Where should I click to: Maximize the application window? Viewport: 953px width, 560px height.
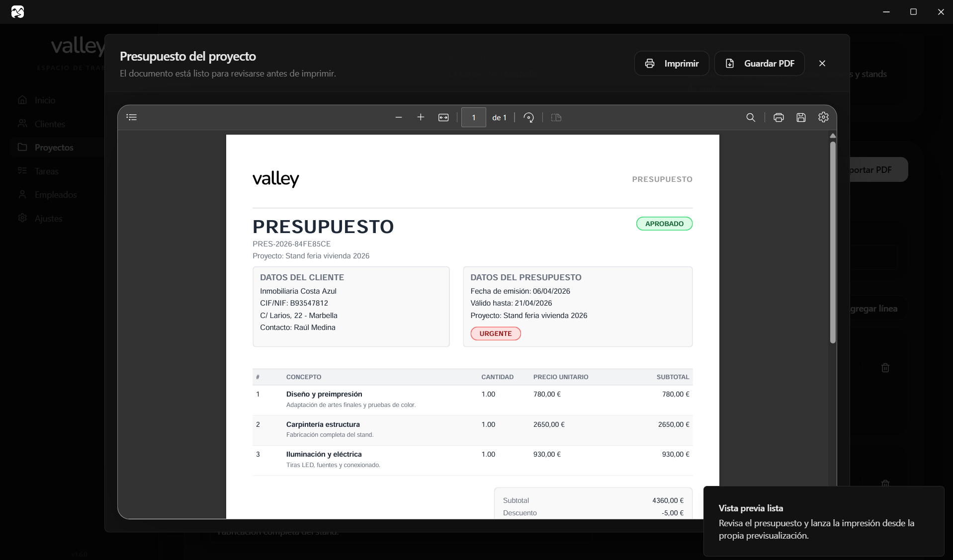tap(913, 12)
